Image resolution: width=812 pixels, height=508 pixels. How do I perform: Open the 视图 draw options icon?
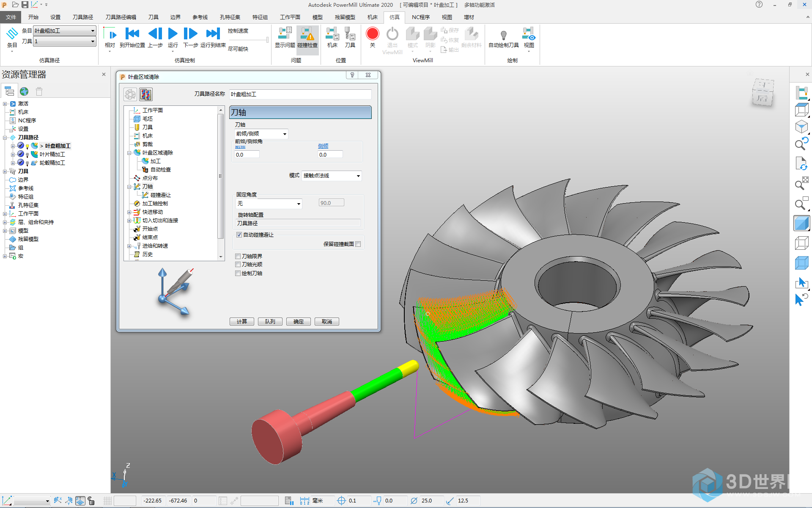529,34
